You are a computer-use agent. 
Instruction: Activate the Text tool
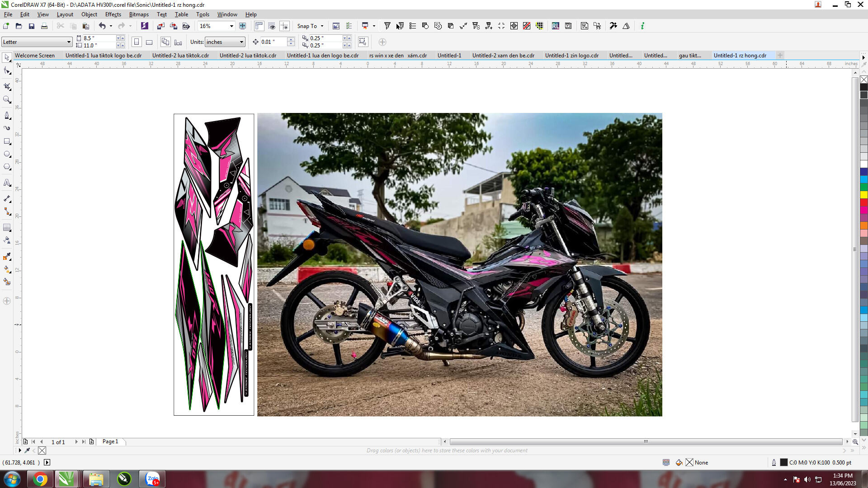tap(7, 183)
